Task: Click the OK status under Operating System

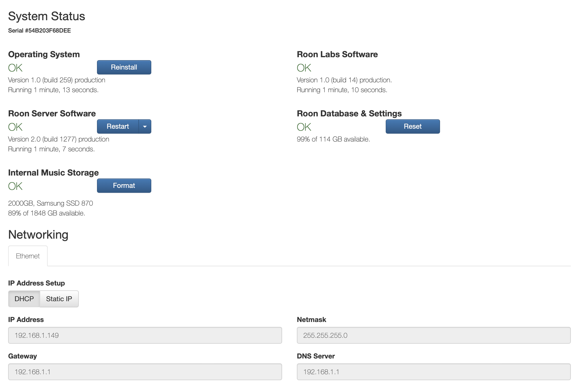Action: coord(15,68)
